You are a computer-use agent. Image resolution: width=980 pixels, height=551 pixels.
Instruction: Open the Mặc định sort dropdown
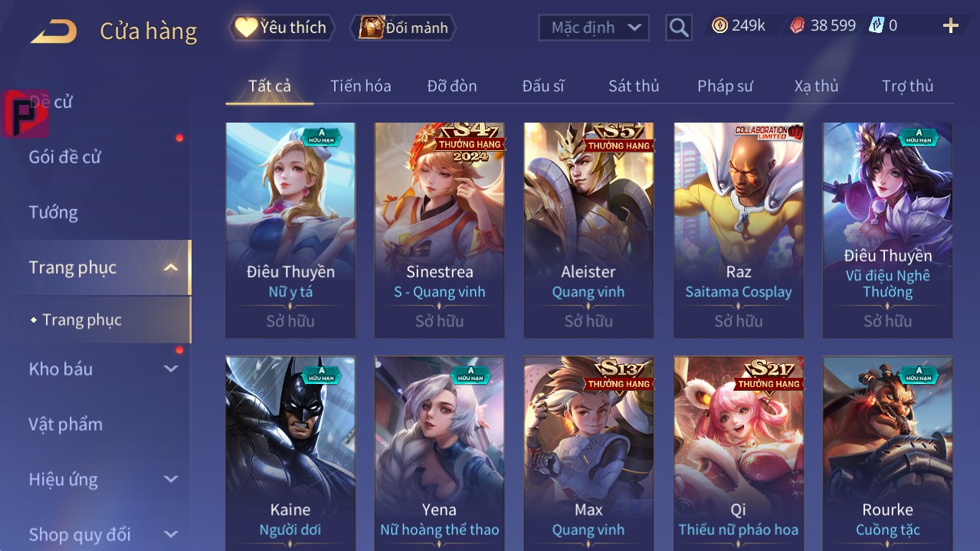point(594,28)
